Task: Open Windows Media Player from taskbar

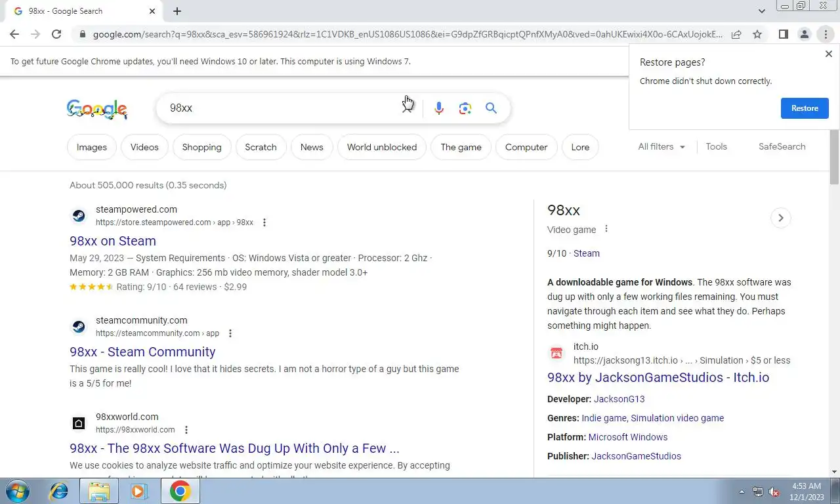Action: (138, 491)
